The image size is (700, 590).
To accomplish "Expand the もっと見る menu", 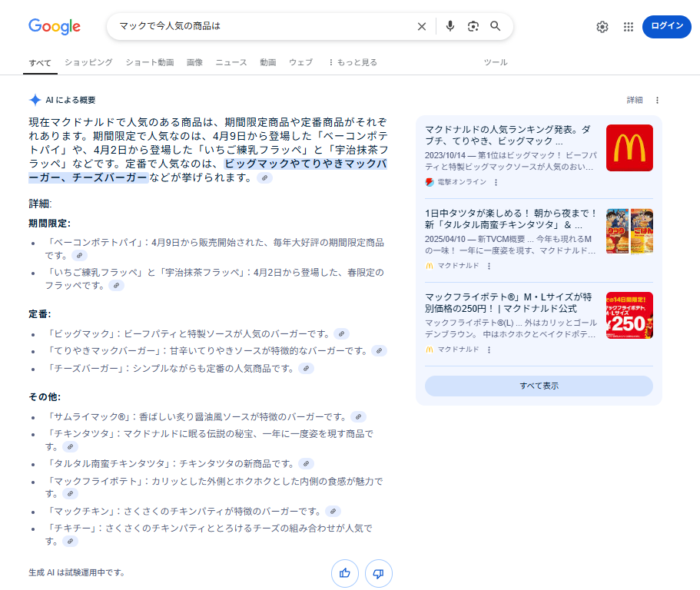I will pyautogui.click(x=353, y=62).
